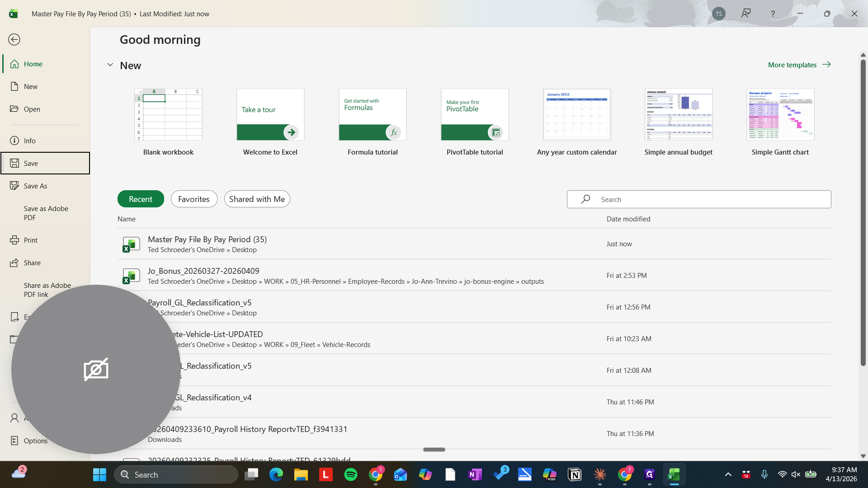Open the Save As page
868x488 pixels.
coord(35,186)
